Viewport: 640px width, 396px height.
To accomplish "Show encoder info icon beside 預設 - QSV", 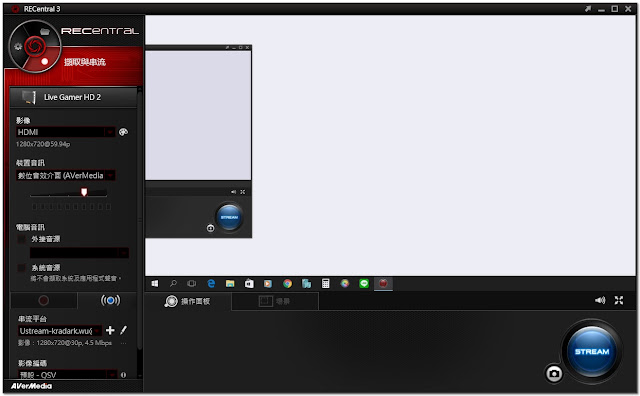I will [123, 375].
